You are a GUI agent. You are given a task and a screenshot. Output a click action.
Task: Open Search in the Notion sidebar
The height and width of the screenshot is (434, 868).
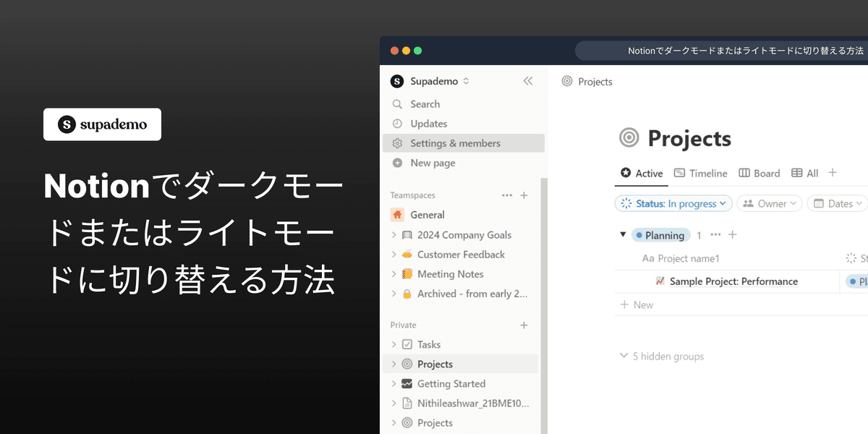pyautogui.click(x=424, y=103)
